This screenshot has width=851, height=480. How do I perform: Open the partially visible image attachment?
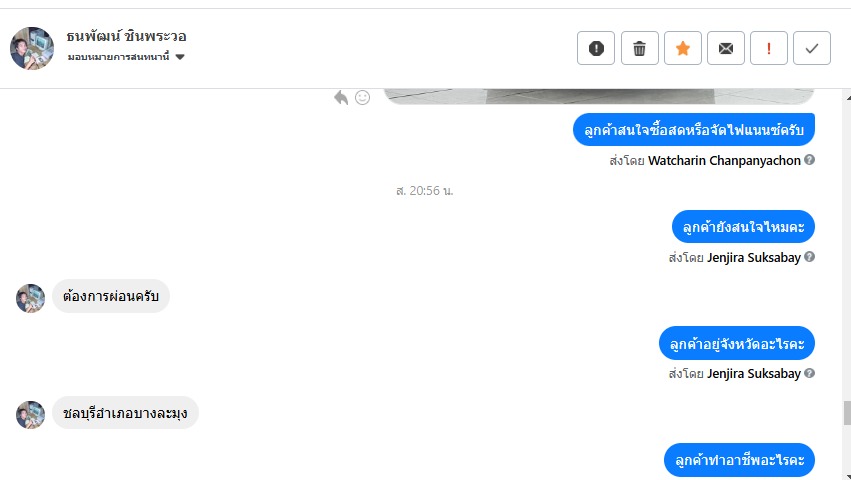point(599,96)
